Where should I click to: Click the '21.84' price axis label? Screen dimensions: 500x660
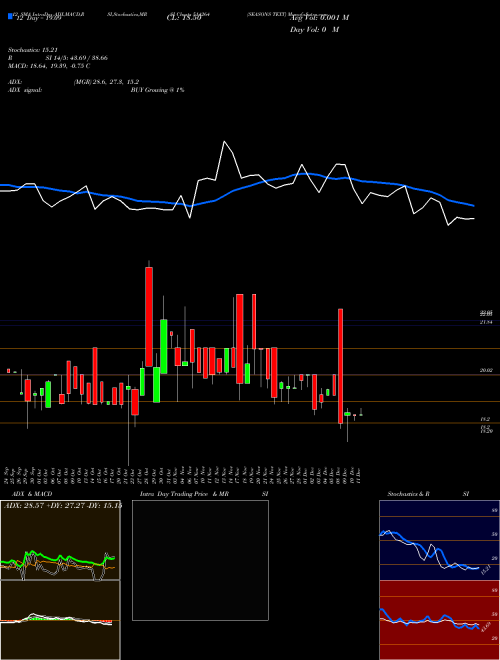click(x=485, y=322)
